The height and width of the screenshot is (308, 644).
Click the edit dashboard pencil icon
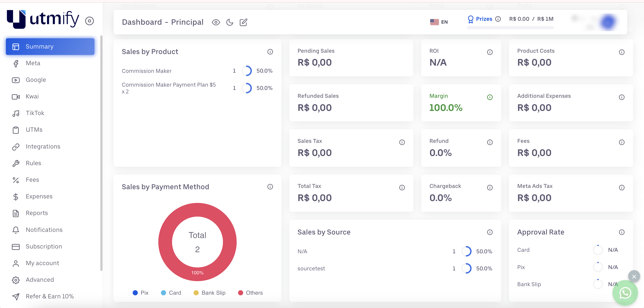(x=243, y=23)
